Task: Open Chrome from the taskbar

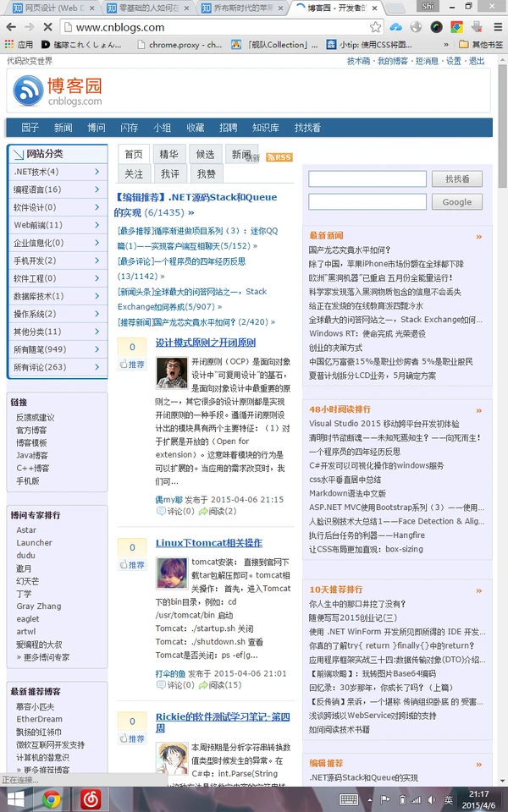Action: (51, 799)
